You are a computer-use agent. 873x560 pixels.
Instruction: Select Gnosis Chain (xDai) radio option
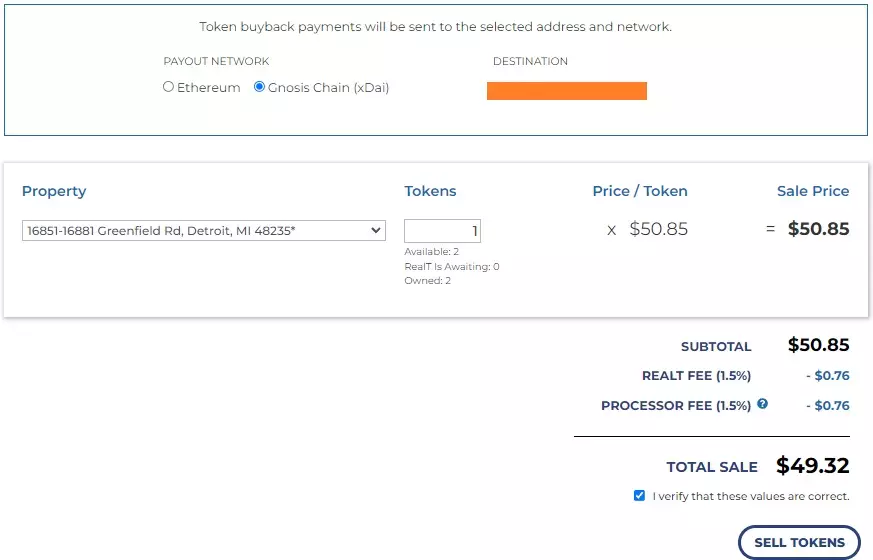pos(260,87)
